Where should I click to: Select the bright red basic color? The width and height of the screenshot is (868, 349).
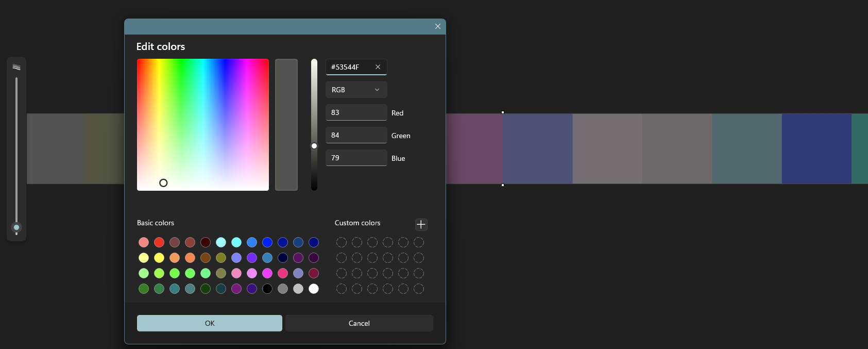click(x=159, y=242)
